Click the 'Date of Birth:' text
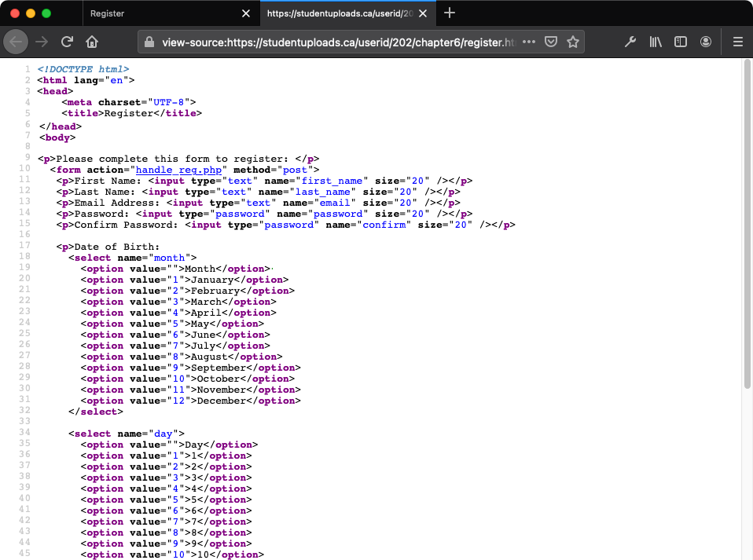Screen dimensions: 753x560 (x=116, y=247)
